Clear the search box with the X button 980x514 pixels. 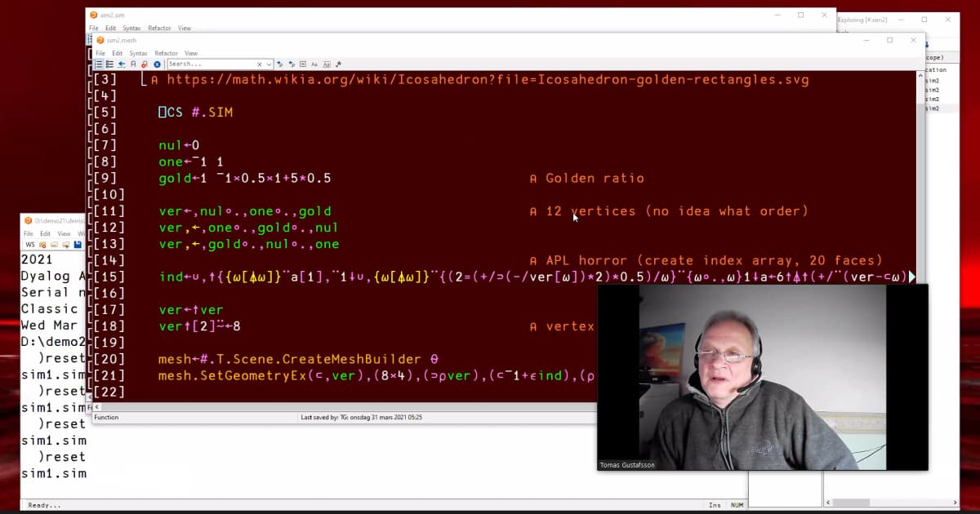click(x=260, y=64)
